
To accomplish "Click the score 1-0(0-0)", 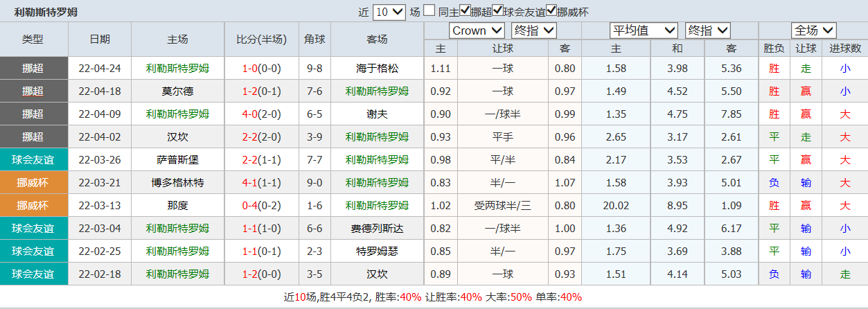I will click(x=261, y=68).
